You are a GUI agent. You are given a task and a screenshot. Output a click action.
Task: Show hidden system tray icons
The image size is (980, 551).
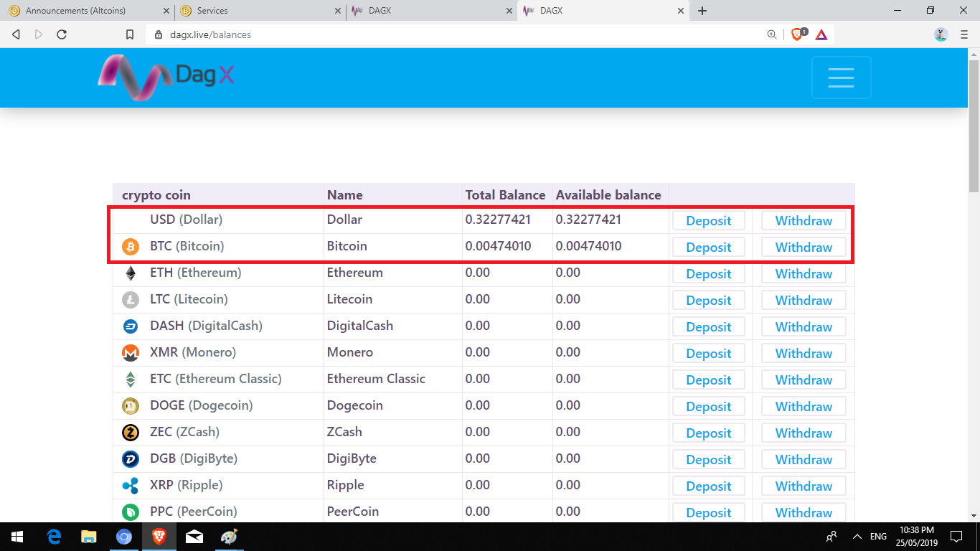tap(857, 537)
